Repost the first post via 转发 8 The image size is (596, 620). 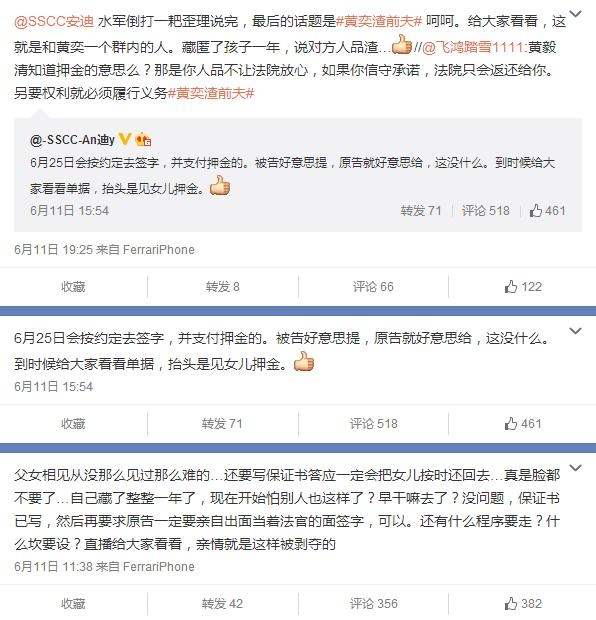pyautogui.click(x=223, y=287)
